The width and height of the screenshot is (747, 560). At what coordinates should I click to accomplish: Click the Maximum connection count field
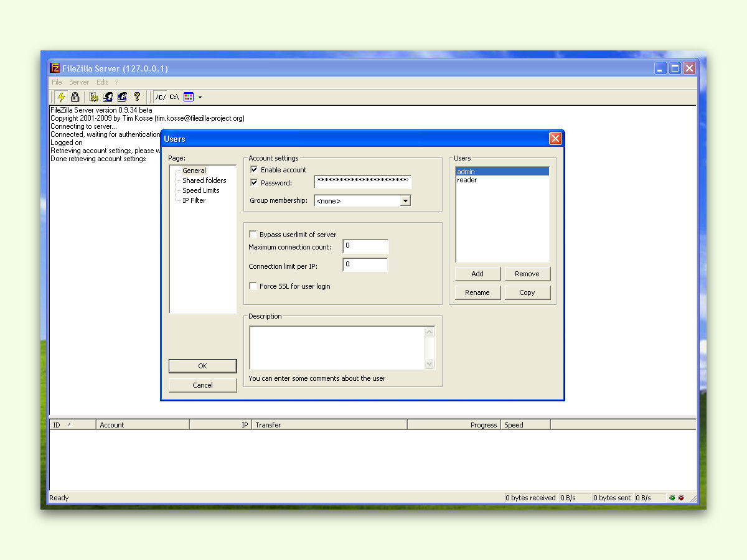coord(365,246)
